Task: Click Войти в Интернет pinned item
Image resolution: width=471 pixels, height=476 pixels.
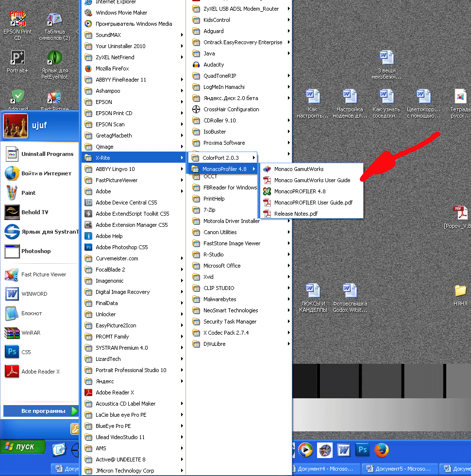Action: pyautogui.click(x=40, y=173)
